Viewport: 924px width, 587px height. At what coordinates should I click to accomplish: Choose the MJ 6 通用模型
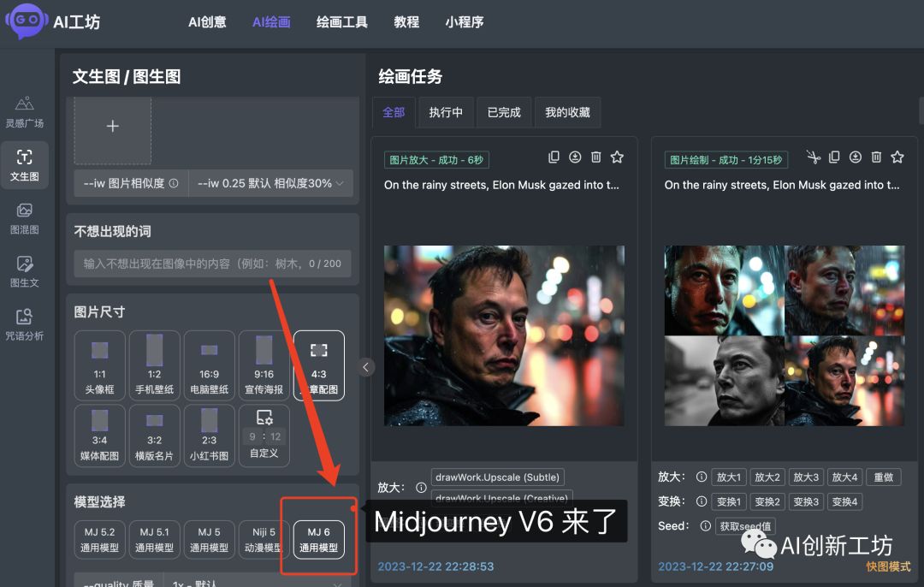point(319,539)
